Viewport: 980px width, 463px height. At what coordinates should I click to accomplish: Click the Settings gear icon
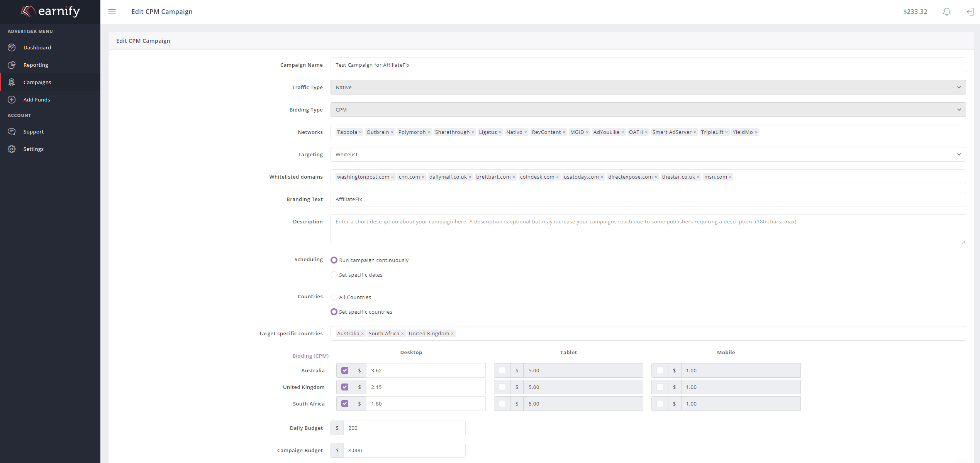[12, 149]
